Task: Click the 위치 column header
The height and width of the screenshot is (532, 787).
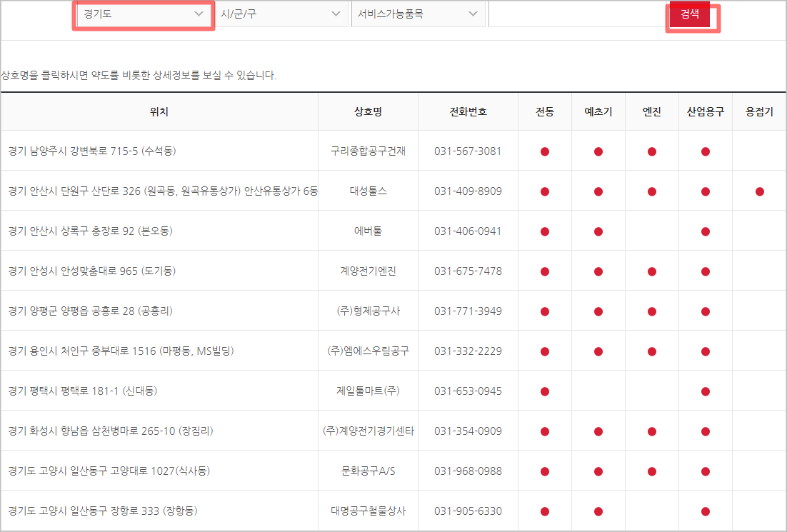Action: click(159, 112)
